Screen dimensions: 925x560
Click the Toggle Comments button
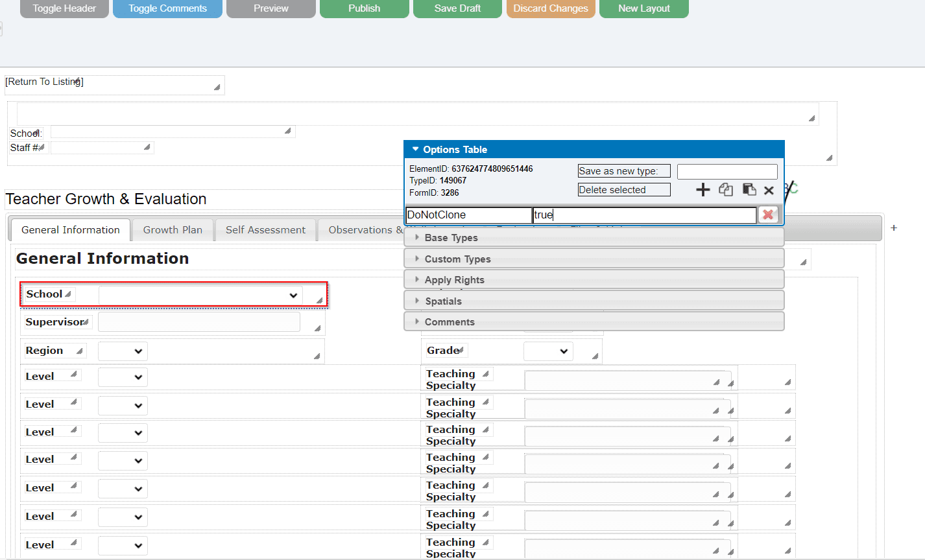[x=167, y=8]
